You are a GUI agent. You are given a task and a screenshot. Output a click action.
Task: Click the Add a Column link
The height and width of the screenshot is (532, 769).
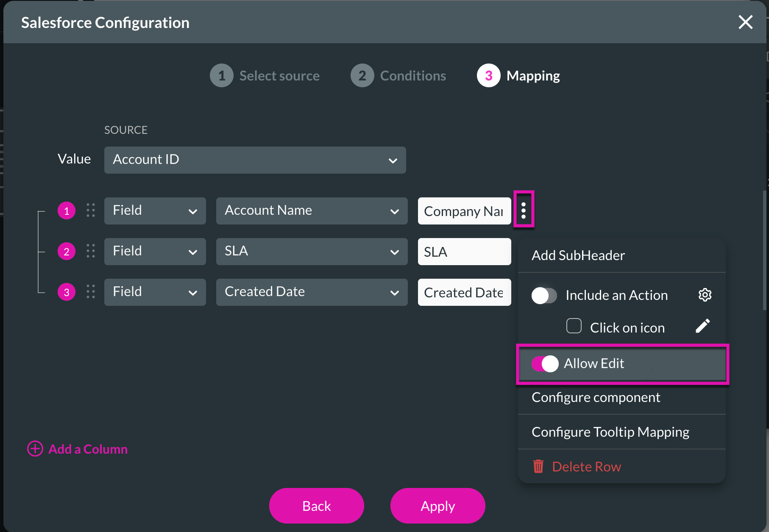88,449
